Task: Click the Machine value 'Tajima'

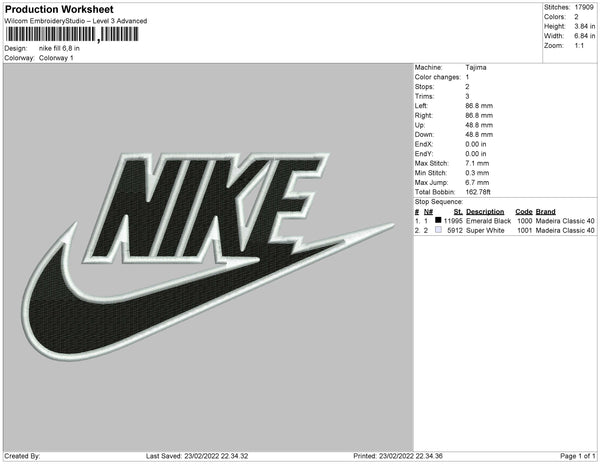Action: pos(476,67)
